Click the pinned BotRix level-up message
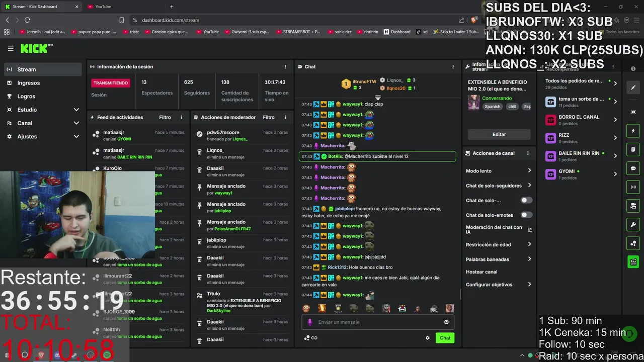Image resolution: width=644 pixels, height=362 pixels. pyautogui.click(x=377, y=156)
